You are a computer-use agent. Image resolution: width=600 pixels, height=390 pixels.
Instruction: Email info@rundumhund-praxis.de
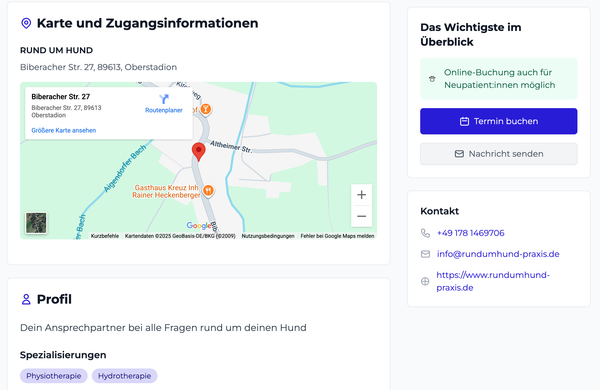498,254
